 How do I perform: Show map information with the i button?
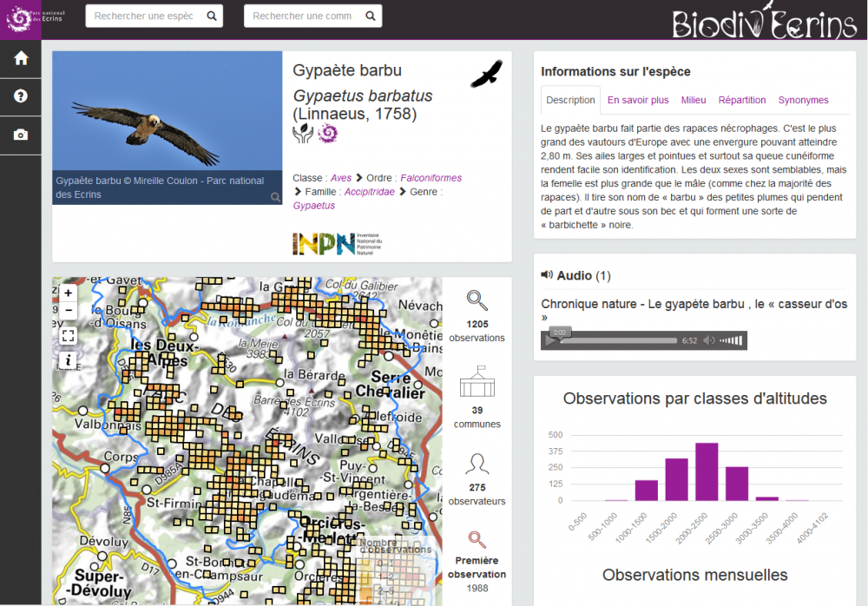pos(69,359)
